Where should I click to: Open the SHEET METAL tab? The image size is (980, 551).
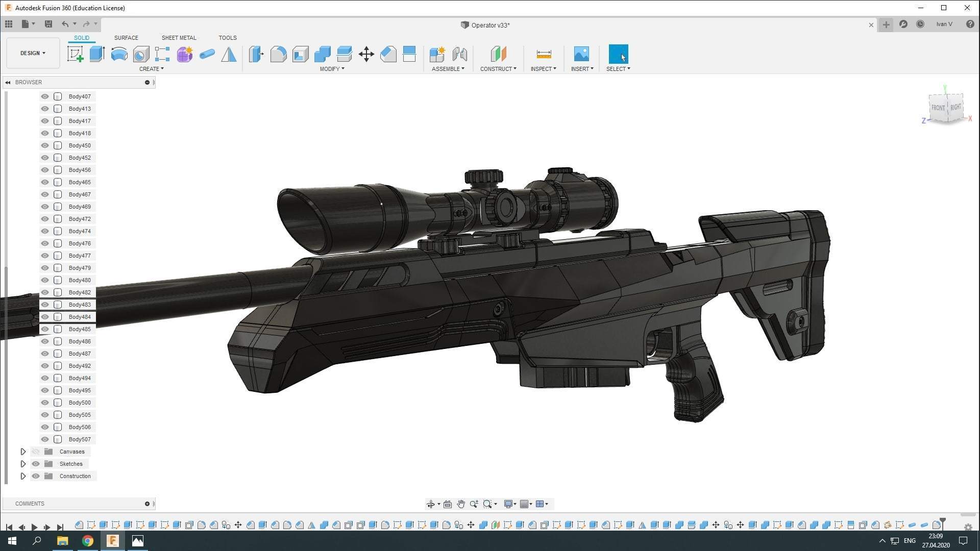tap(179, 38)
